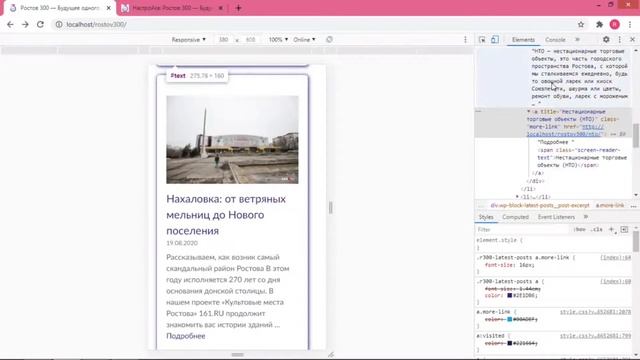Viewport: 640px width, 360px height.
Task: Reload the localhost page
Action: pos(40,24)
